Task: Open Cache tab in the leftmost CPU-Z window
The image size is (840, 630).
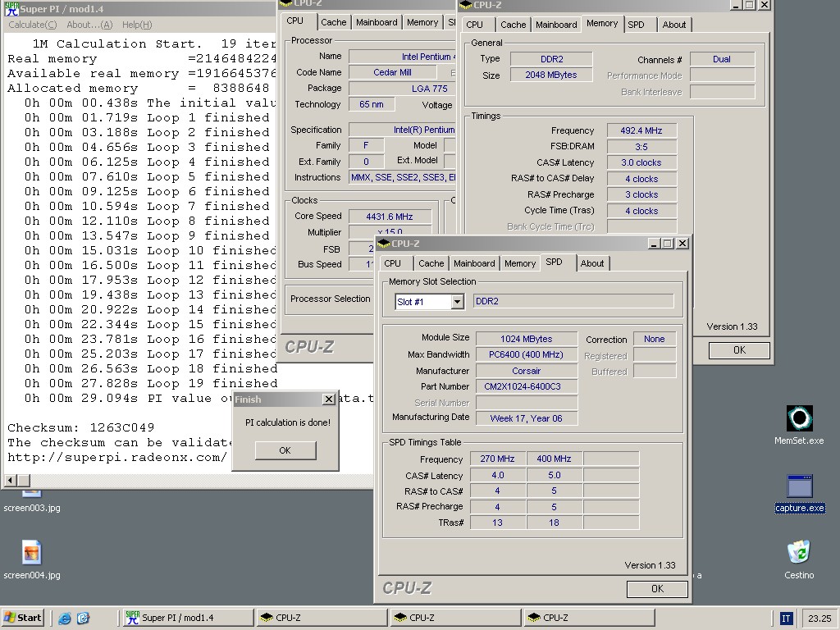Action: point(333,22)
